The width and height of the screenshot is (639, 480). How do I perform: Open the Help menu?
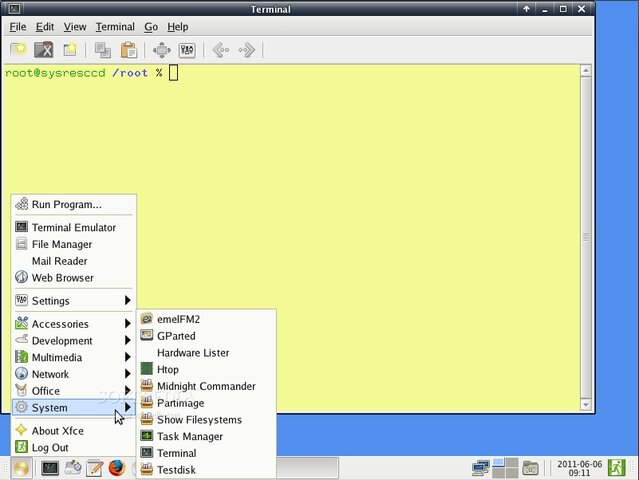177,27
